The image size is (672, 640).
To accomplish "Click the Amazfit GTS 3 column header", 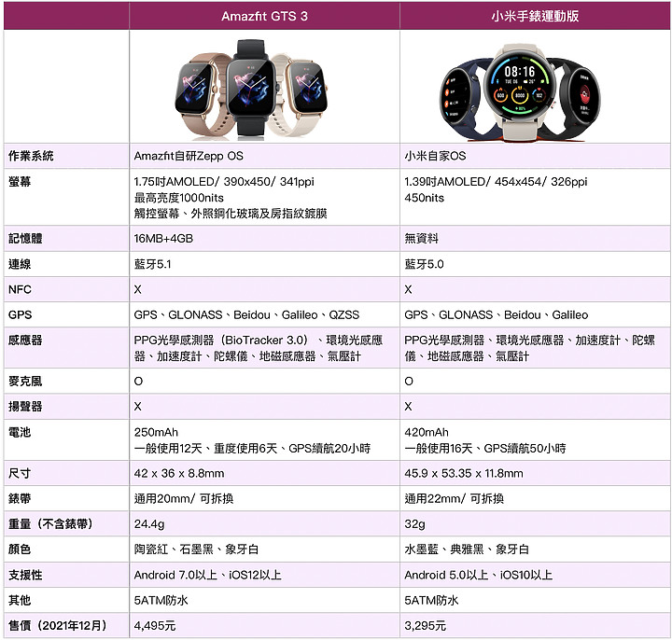I will pyautogui.click(x=264, y=16).
